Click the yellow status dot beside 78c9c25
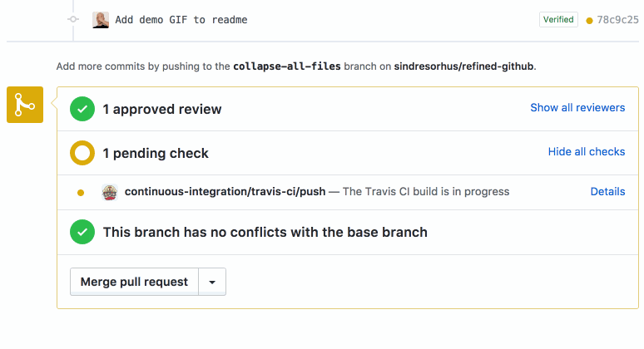This screenshot has height=349, width=644. [589, 21]
